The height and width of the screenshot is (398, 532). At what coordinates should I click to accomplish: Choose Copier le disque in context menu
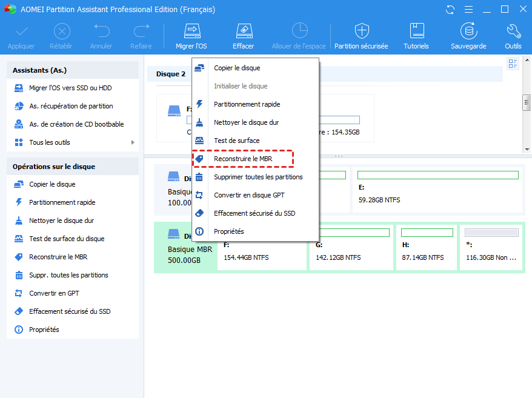tap(255, 68)
